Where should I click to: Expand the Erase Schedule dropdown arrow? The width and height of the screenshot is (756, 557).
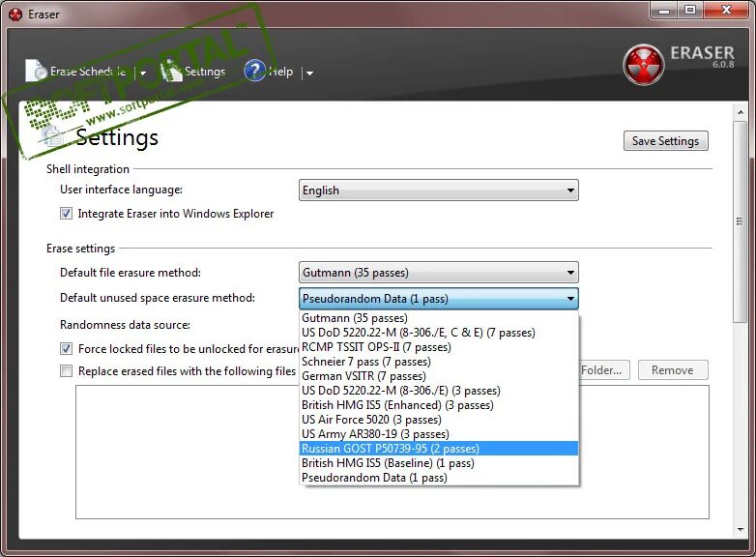point(143,73)
